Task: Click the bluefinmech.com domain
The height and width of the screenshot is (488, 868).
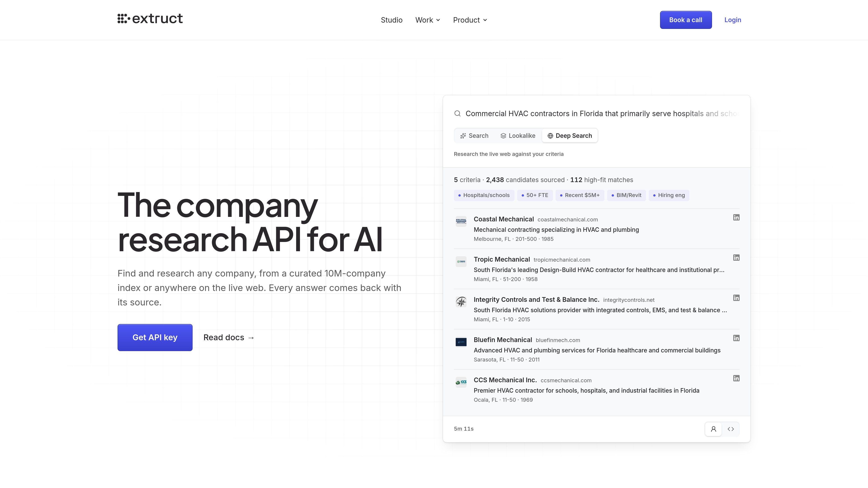Action: coord(558,340)
